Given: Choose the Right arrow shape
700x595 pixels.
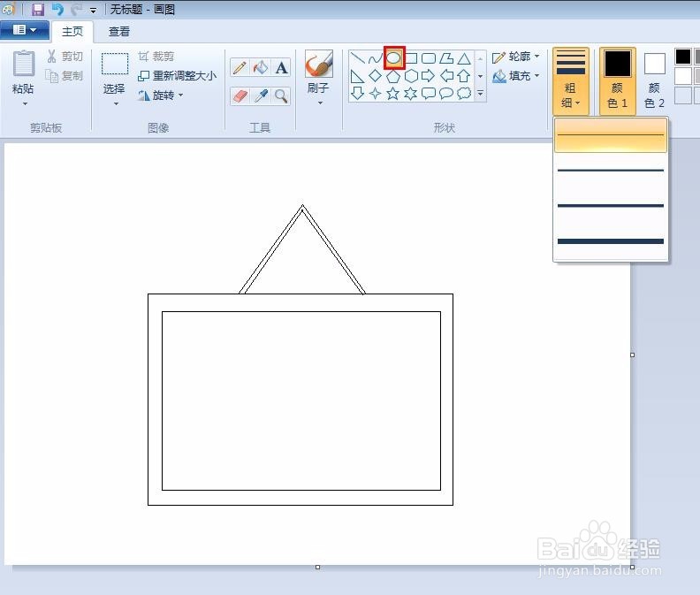Looking at the screenshot, I should pyautogui.click(x=429, y=76).
